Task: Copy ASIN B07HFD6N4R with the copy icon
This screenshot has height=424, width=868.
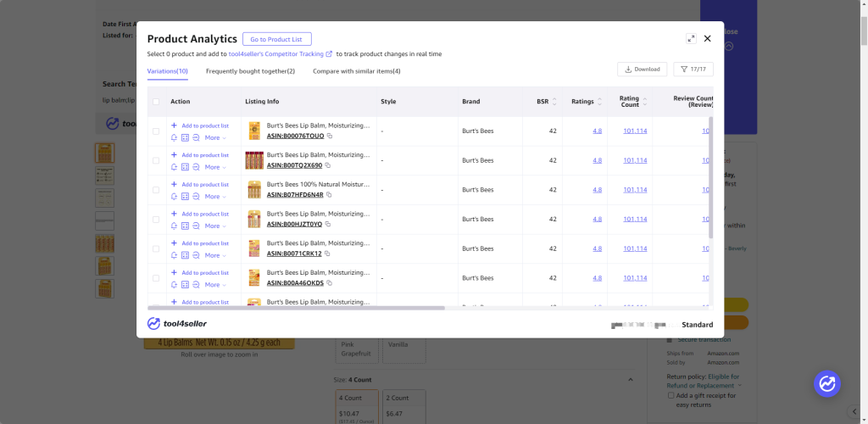Action: [328, 194]
